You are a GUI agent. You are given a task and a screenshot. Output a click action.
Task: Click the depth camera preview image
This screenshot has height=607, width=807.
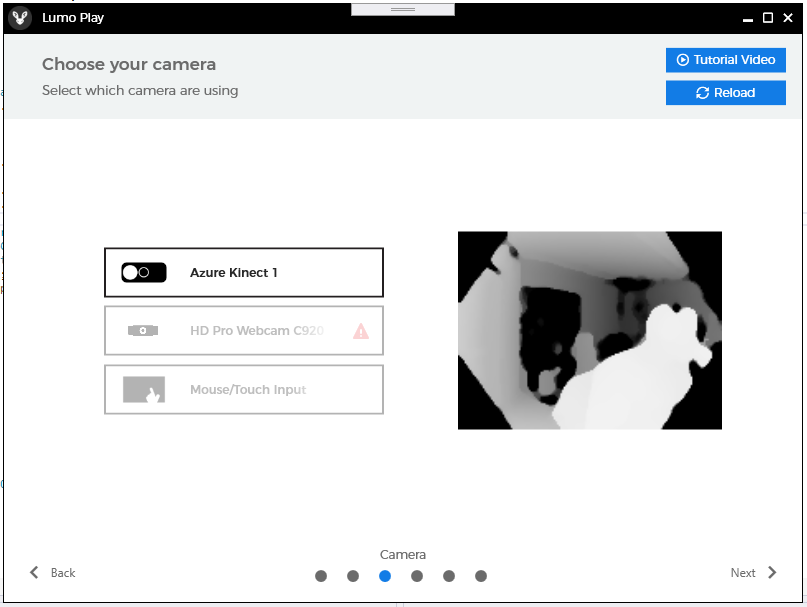coord(589,330)
